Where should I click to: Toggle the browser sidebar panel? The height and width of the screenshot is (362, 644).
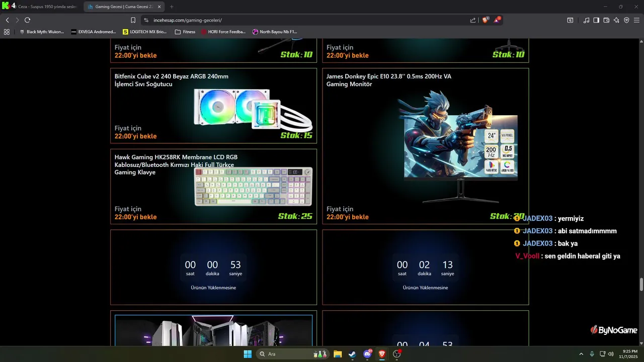[596, 20]
